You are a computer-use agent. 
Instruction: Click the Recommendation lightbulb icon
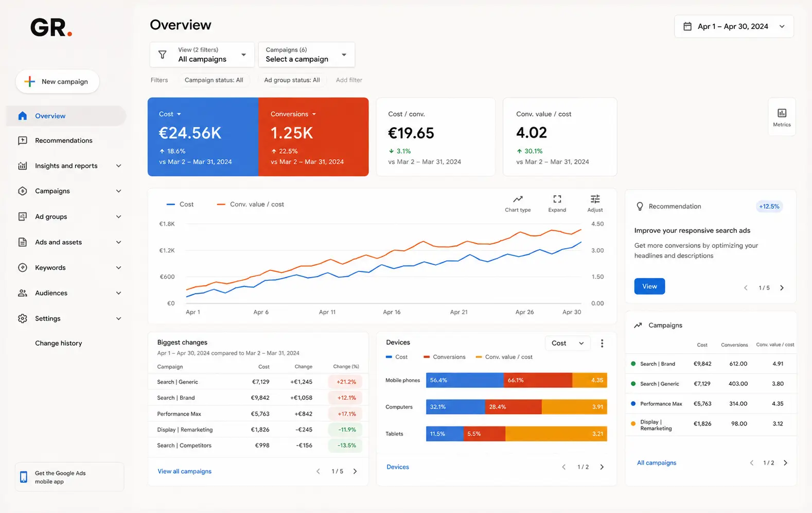[x=640, y=207]
